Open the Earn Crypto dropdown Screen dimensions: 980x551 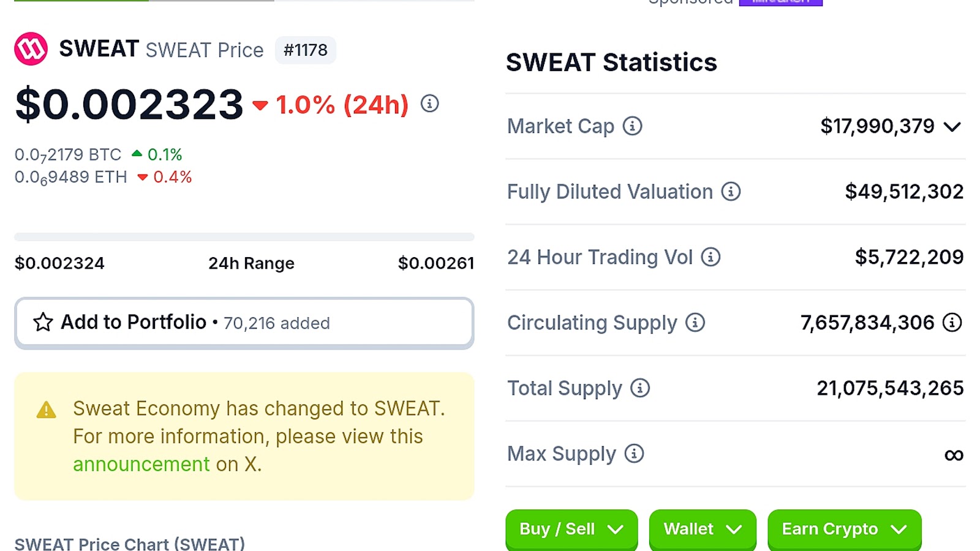844,530
